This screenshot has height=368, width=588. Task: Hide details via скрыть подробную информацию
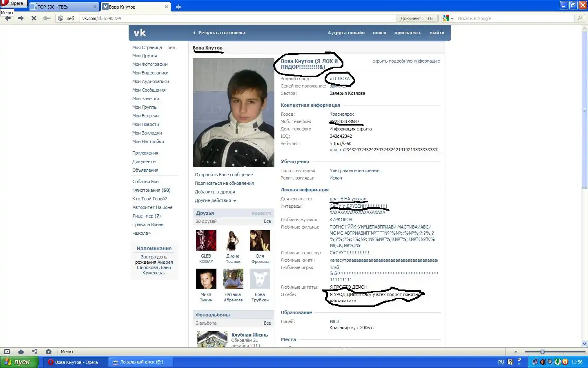click(x=406, y=61)
